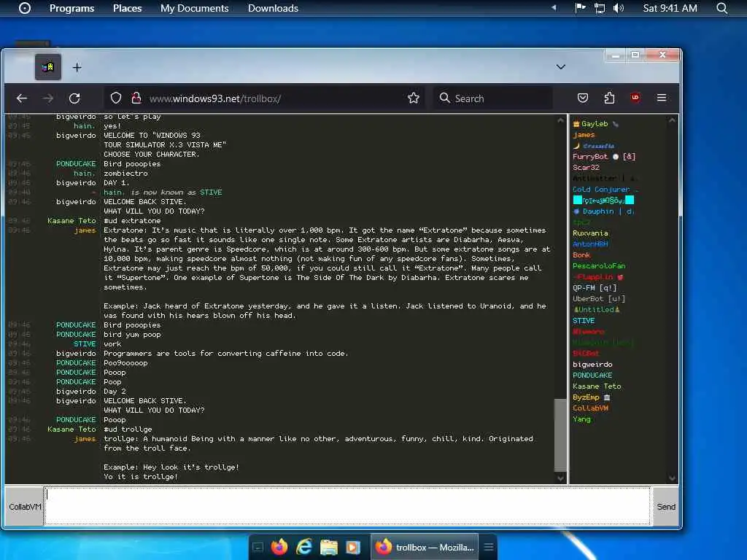The width and height of the screenshot is (747, 560).
Task: Click the chat scrollbar up arrow
Action: [x=560, y=121]
